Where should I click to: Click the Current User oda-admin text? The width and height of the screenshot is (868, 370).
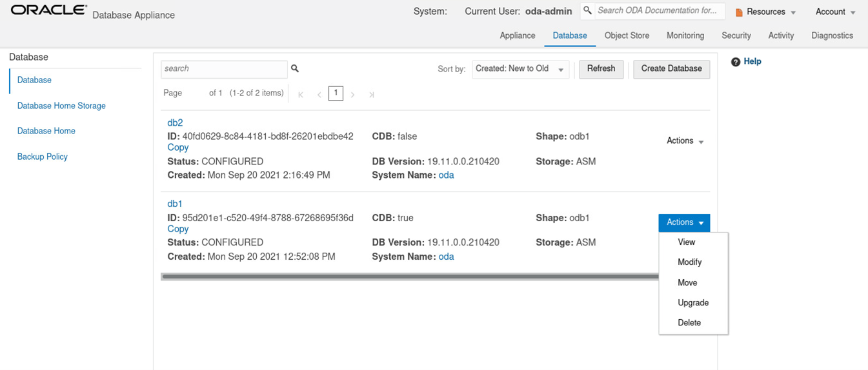click(518, 12)
